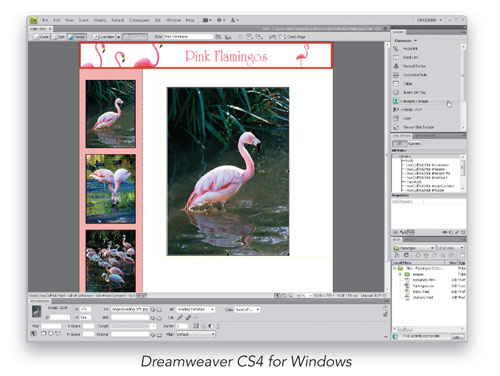Open the Insert menu
This screenshot has width=500, height=376.
point(84,20)
